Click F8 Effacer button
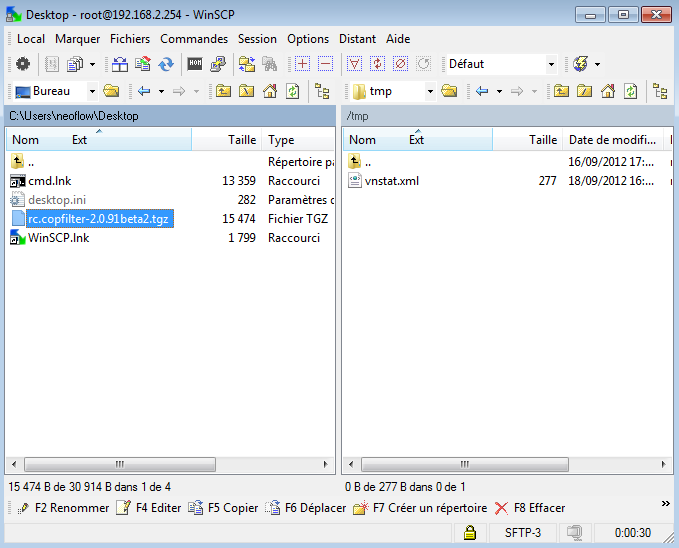This screenshot has height=548, width=679. (x=530, y=508)
